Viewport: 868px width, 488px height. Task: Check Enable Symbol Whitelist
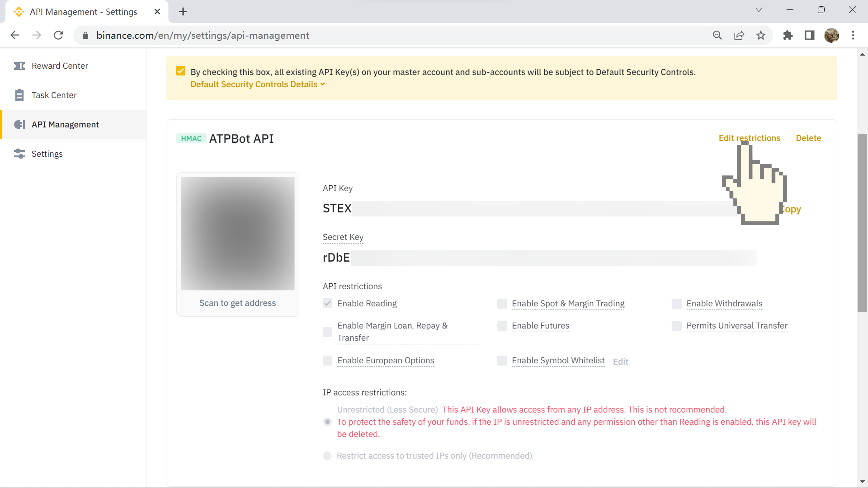point(502,360)
